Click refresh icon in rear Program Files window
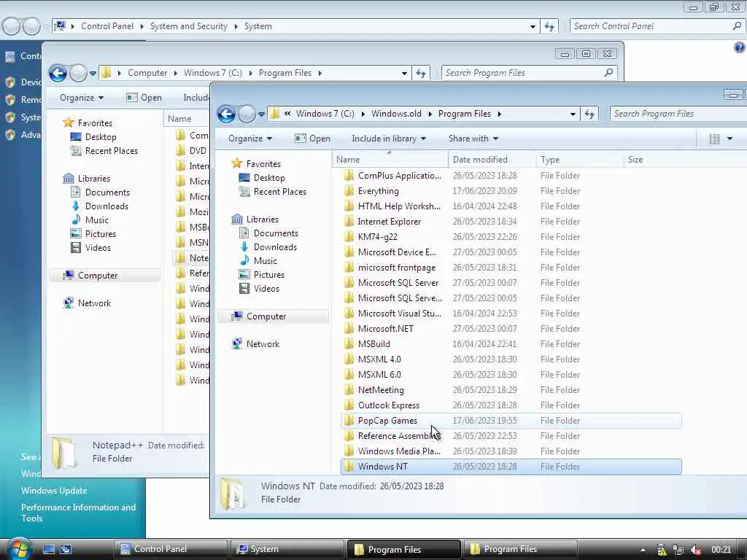Image resolution: width=747 pixels, height=560 pixels. click(x=421, y=73)
